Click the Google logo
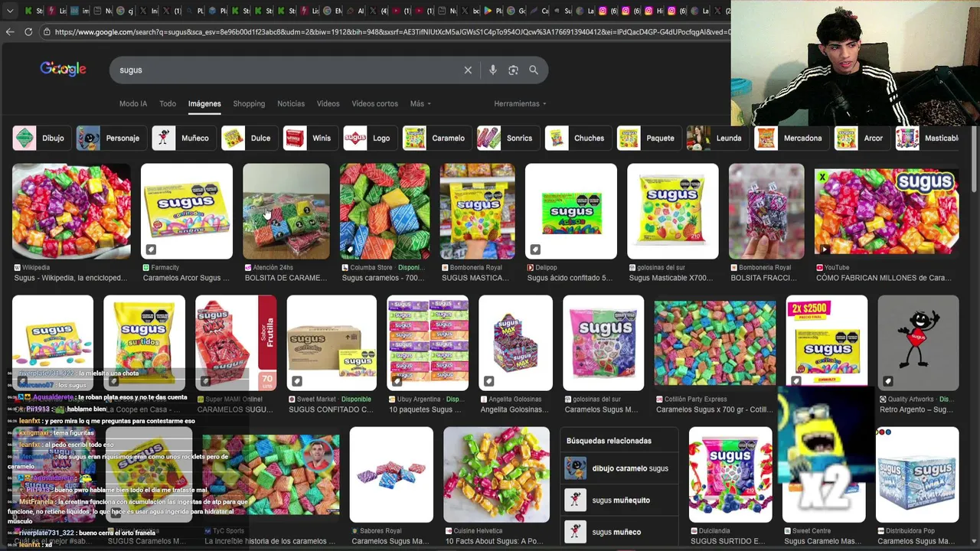This screenshot has width=980, height=551. click(x=63, y=69)
